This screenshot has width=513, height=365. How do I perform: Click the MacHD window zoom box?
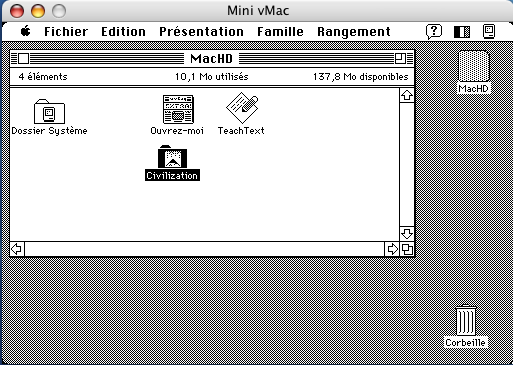(400, 59)
